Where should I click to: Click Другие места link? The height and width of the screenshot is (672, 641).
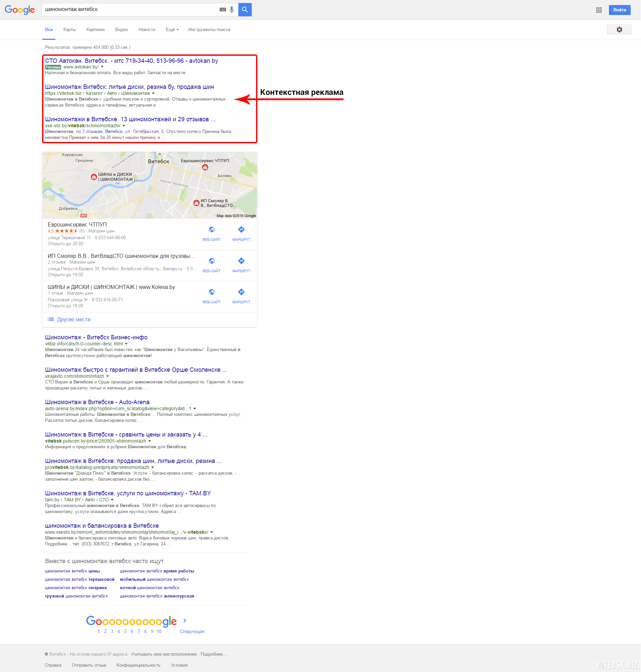tap(73, 320)
